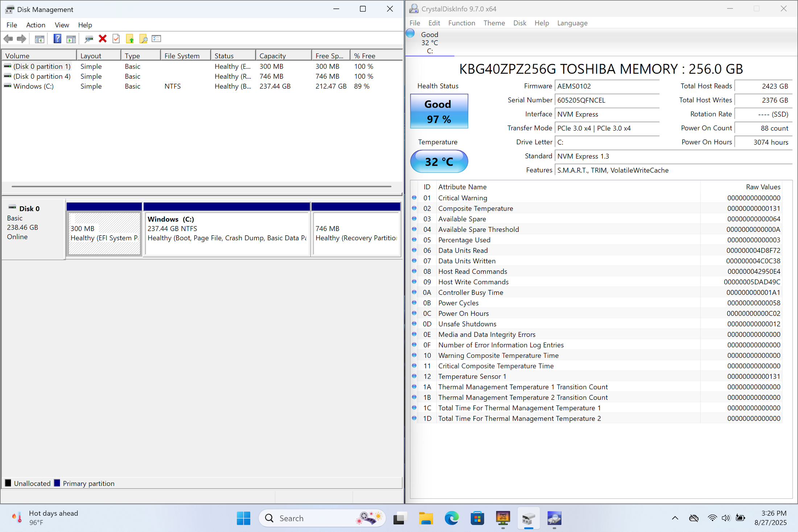This screenshot has height=532, width=798.
Task: Switch to Disk Management taskbar icon
Action: point(528,518)
